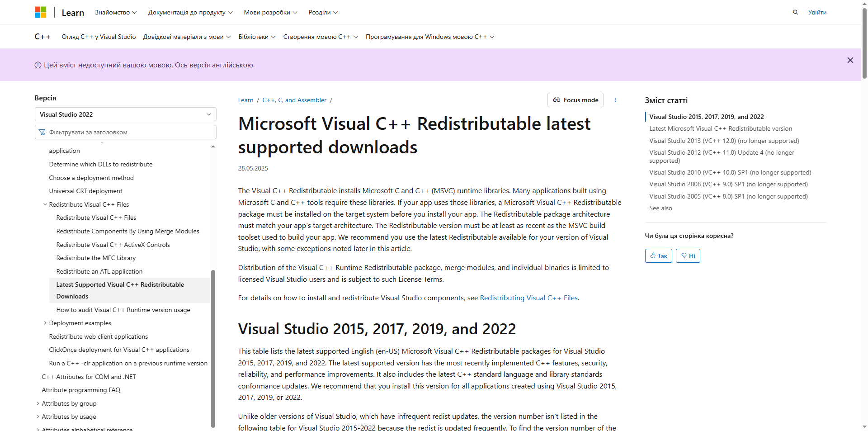Viewport: 868px width, 431px height.
Task: Open How to audit Visual C++ Runtime version usage
Action: (123, 310)
